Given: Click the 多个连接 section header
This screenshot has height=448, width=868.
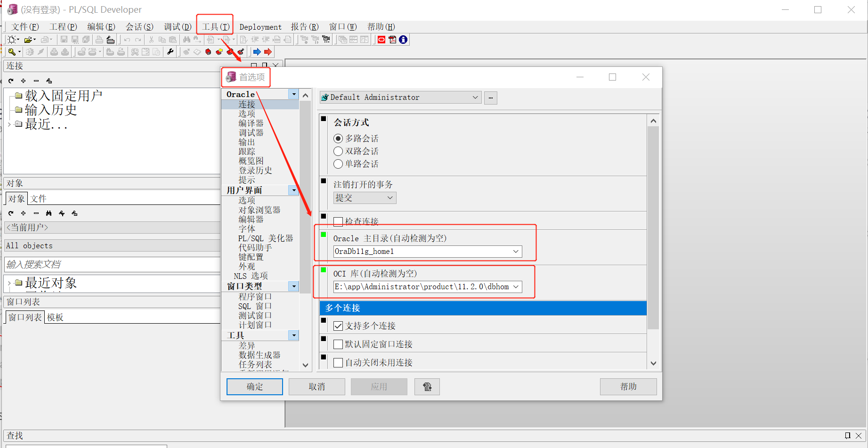Looking at the screenshot, I should pyautogui.click(x=483, y=308).
